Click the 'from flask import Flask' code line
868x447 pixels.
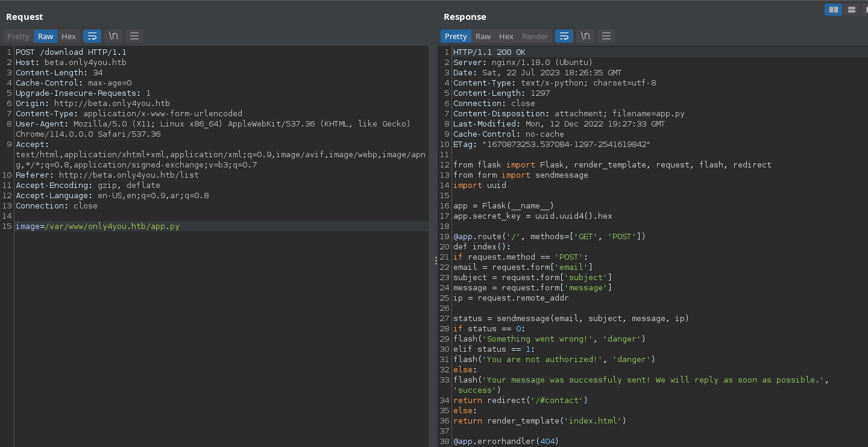[x=612, y=165]
